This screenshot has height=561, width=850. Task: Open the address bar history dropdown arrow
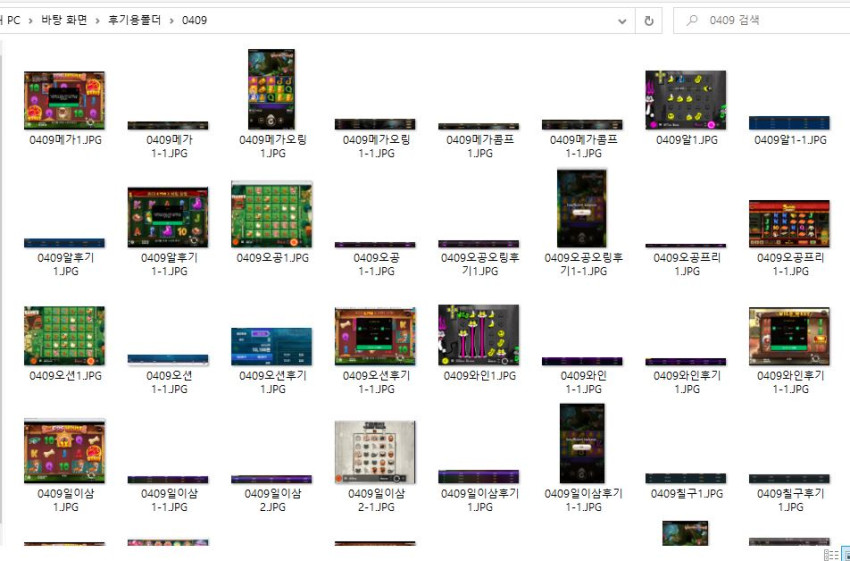coord(622,21)
